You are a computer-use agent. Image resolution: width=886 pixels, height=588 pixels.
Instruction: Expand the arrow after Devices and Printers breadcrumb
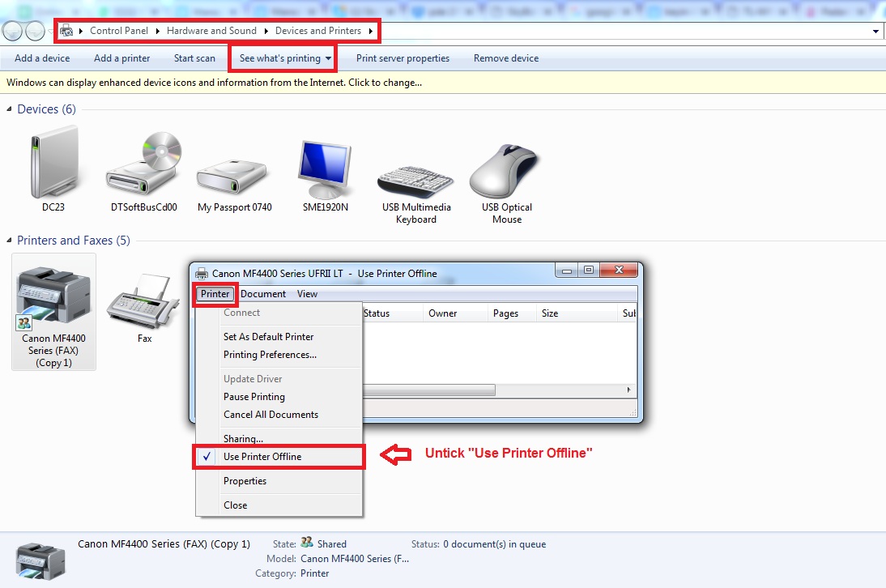click(371, 31)
